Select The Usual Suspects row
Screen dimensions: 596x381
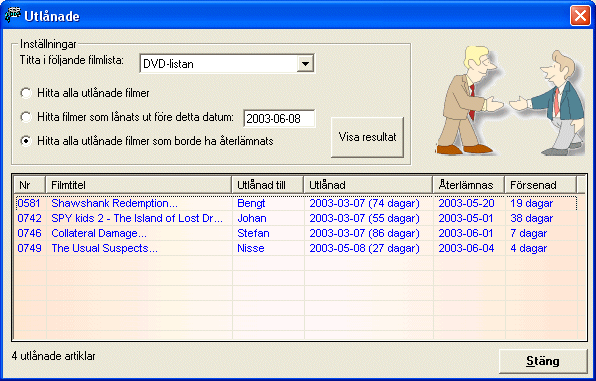[x=296, y=248]
